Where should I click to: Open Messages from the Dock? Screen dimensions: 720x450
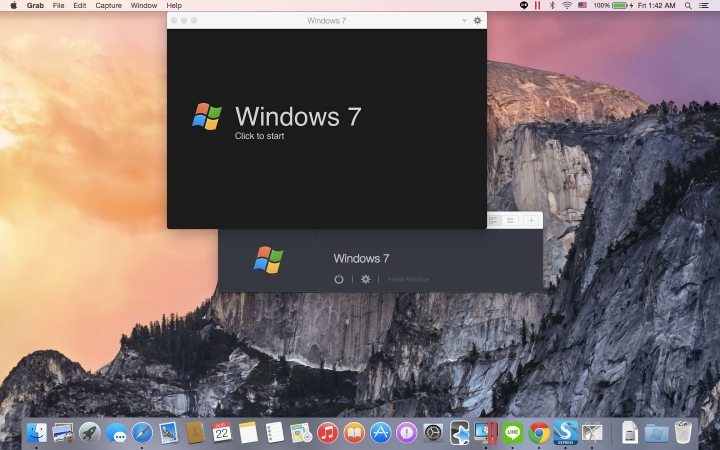(x=116, y=433)
